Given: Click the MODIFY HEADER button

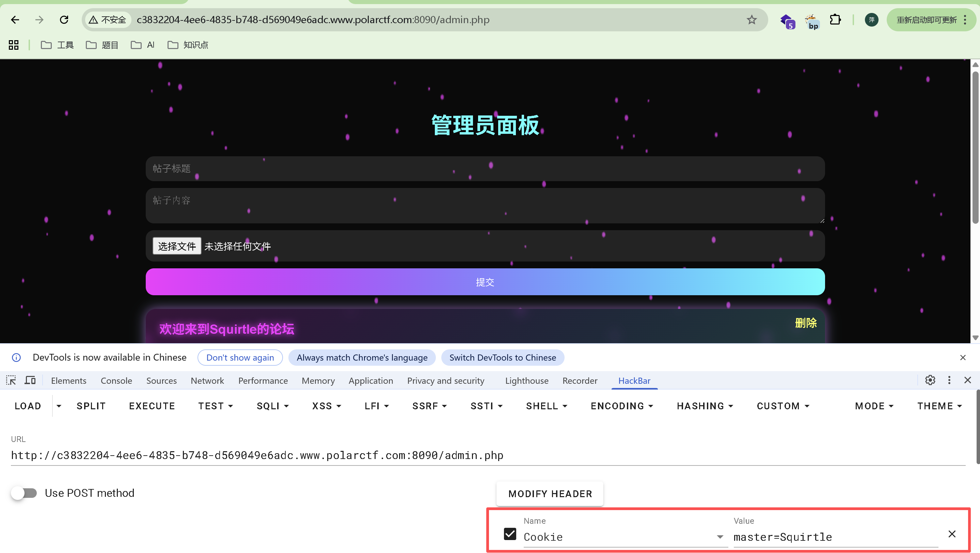Looking at the screenshot, I should point(550,494).
